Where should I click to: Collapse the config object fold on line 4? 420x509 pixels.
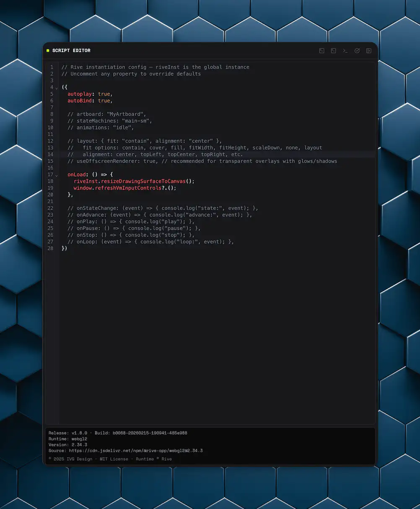tap(57, 88)
